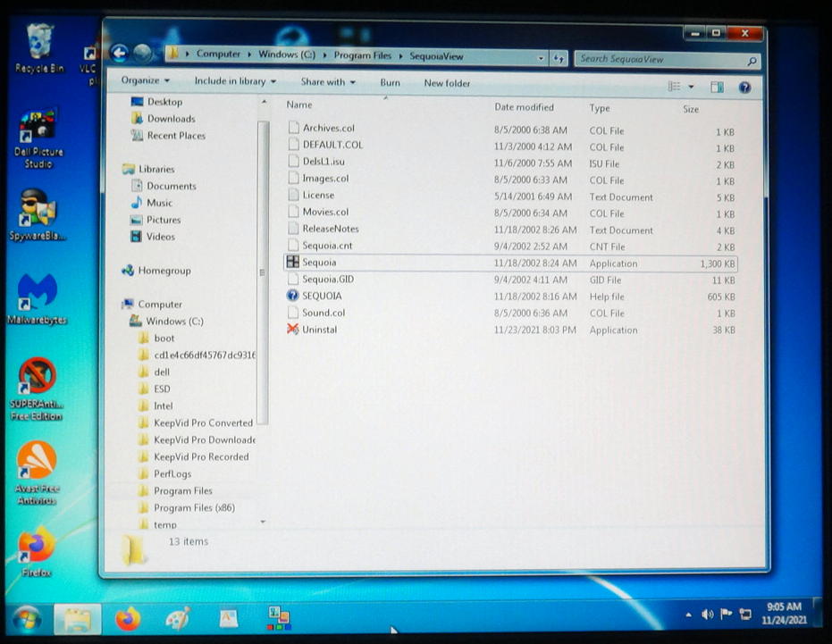Open the Share with menu
The width and height of the screenshot is (832, 644).
pos(328,81)
